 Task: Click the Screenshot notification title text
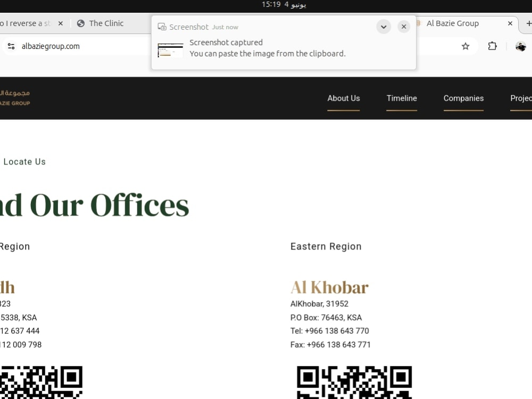[189, 27]
